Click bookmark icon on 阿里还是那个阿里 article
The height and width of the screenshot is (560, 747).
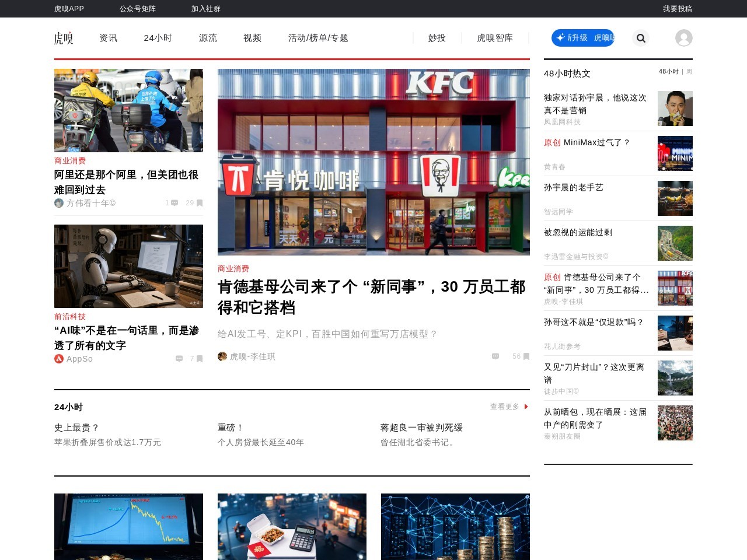pyautogui.click(x=200, y=203)
